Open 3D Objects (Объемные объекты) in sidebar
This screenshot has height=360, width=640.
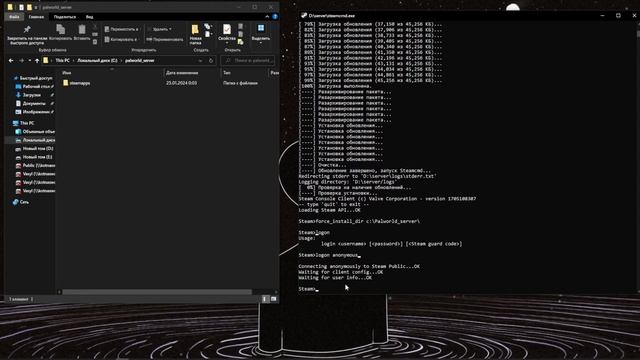point(35,131)
